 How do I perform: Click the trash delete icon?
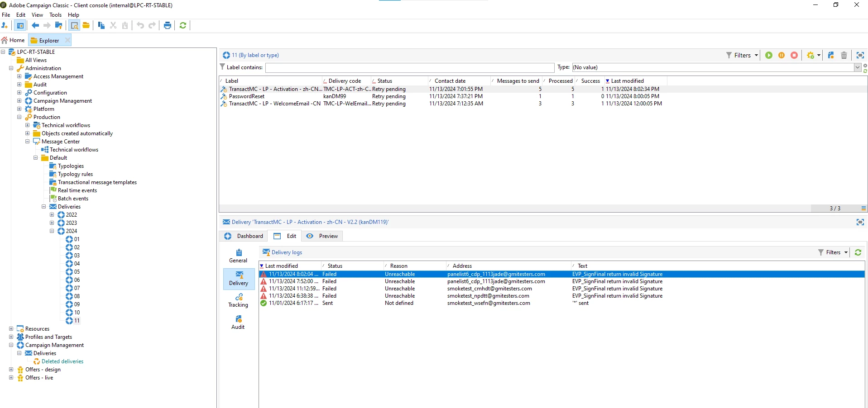tap(844, 55)
